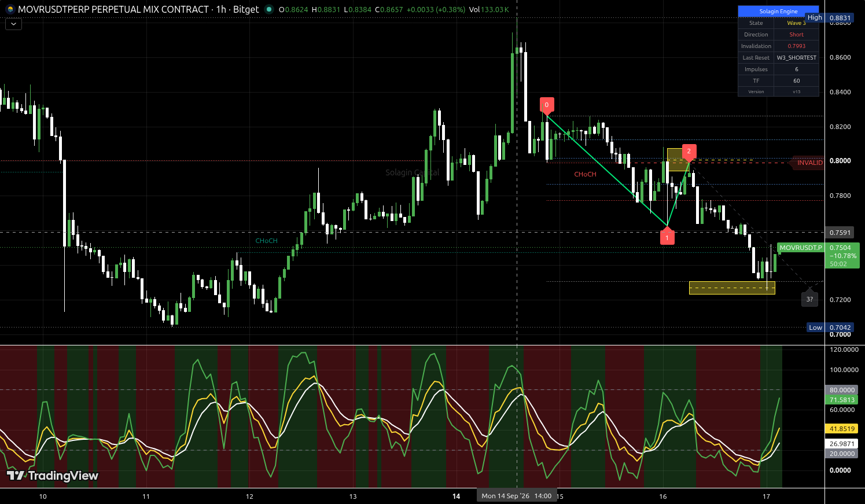Select the projected 3? wave marker
Screen dimensions: 865x504
[x=809, y=298]
